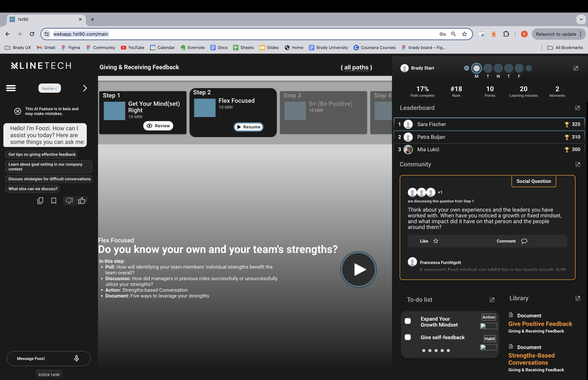This screenshot has height=380, width=588.
Task: Click the trophy icon beside 325
Action: click(x=567, y=124)
